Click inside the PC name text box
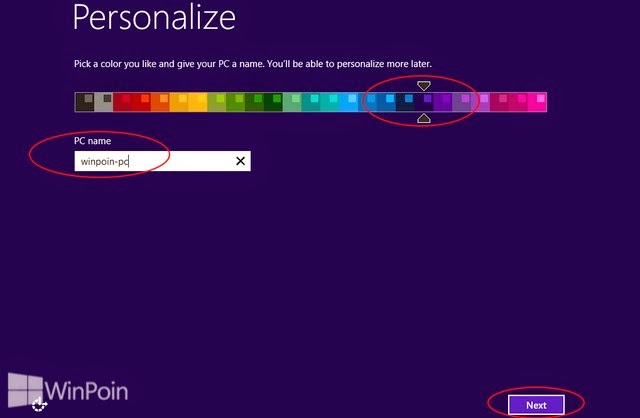This screenshot has width=640, height=418. pos(162,161)
